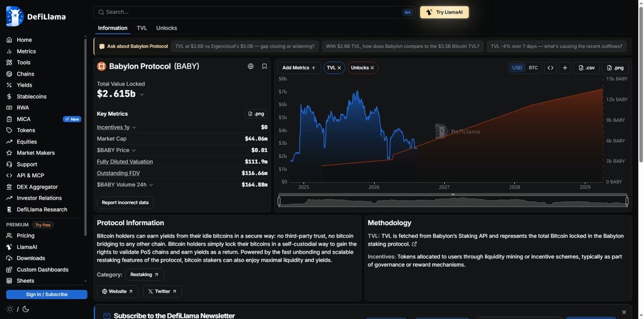Click the sidebar scrollbar
The image size is (644, 319).
pyautogui.click(x=85, y=136)
